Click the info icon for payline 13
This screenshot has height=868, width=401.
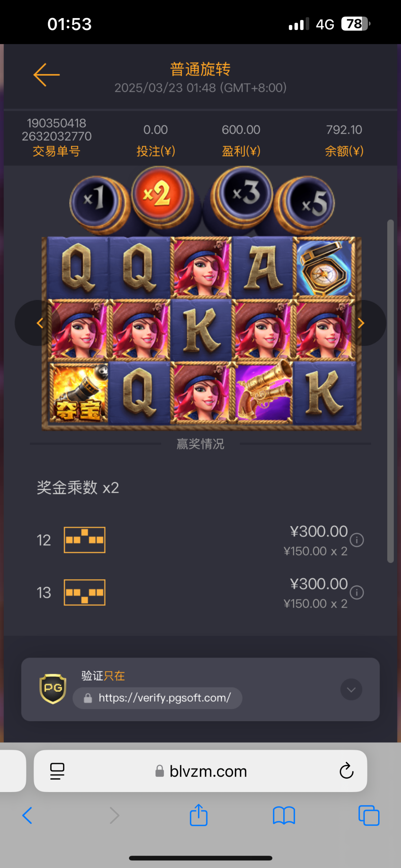(x=357, y=592)
